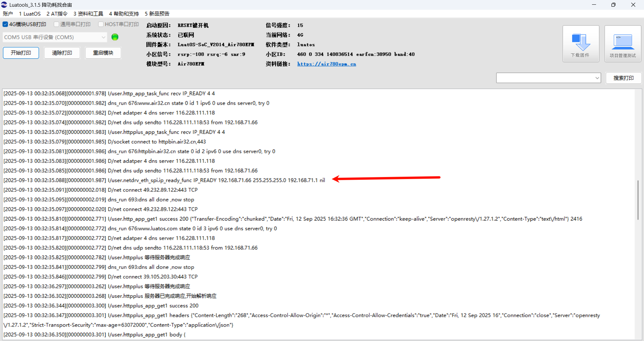Select the system status 已联网 value
This screenshot has width=644, height=341.
pos(186,35)
